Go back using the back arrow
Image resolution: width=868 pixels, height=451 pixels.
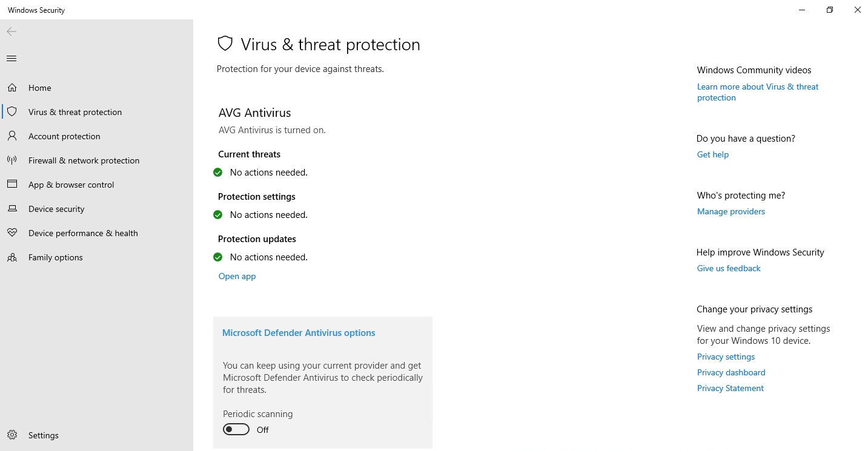coord(12,31)
